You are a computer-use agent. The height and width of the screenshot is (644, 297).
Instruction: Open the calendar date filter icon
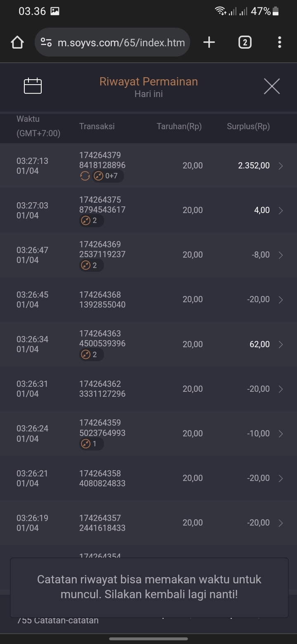tap(33, 86)
